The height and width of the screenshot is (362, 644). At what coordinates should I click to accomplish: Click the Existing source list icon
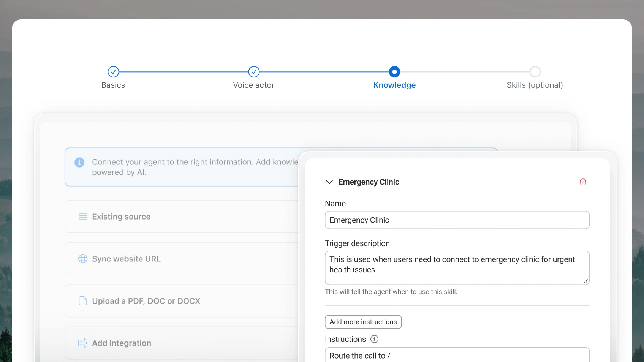83,217
